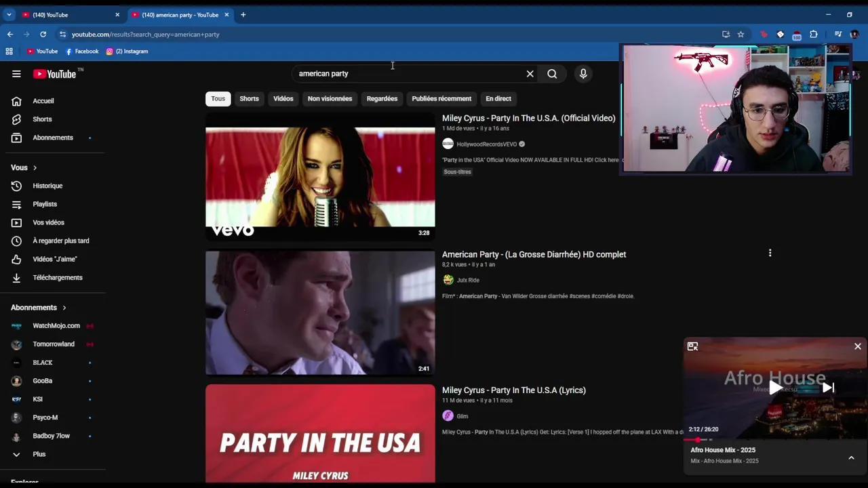The width and height of the screenshot is (868, 488).
Task: Expand the Abonnements section heading chevron
Action: tap(64, 308)
